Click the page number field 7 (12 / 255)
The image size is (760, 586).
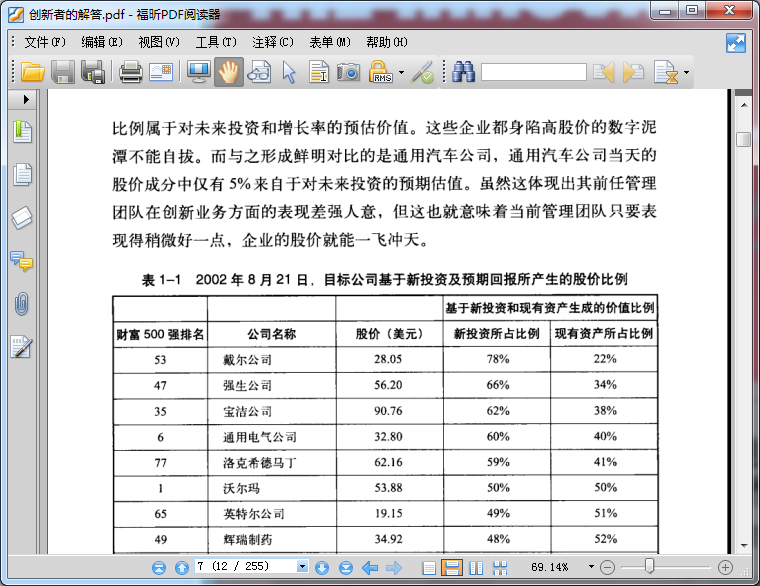[246, 566]
